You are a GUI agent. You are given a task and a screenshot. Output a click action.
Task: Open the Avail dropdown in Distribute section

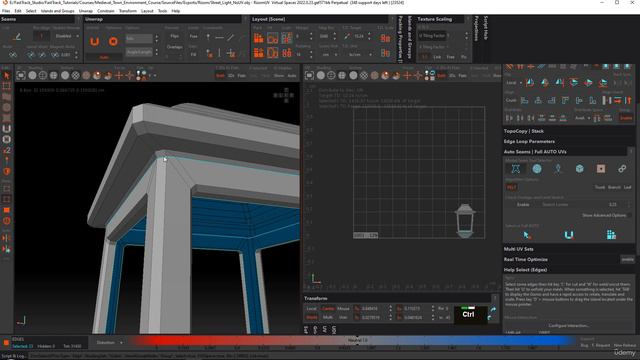tap(582, 118)
